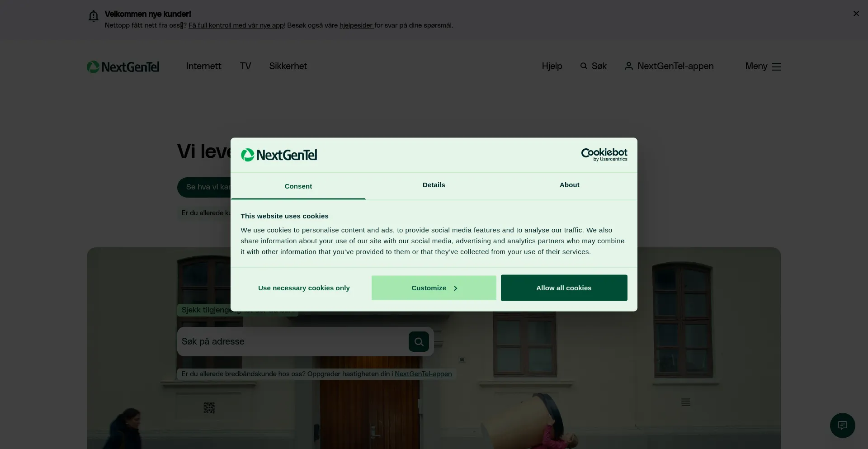The image size is (868, 449).
Task: Choose Use necessary cookies only
Action: click(304, 288)
